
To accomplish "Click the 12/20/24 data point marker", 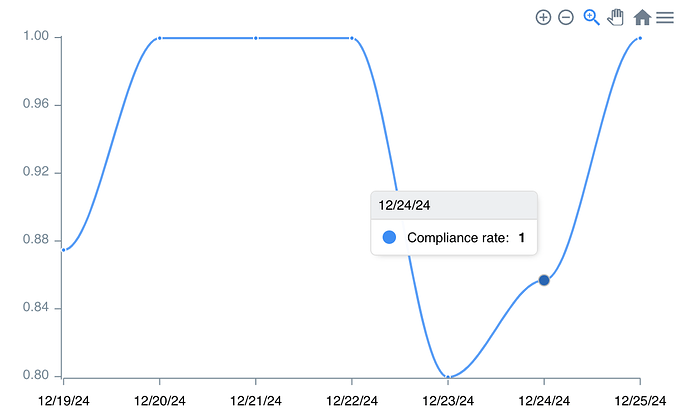I will pos(160,38).
